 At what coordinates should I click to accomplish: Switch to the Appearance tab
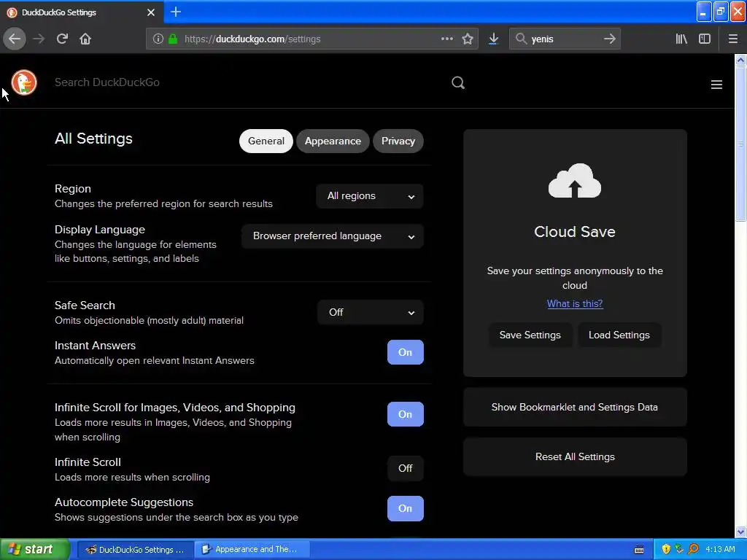point(333,141)
